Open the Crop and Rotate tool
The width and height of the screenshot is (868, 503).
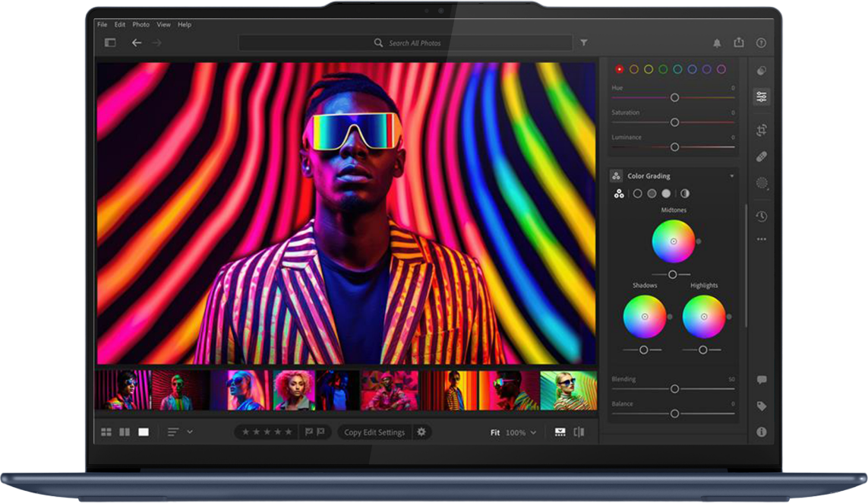(x=761, y=130)
